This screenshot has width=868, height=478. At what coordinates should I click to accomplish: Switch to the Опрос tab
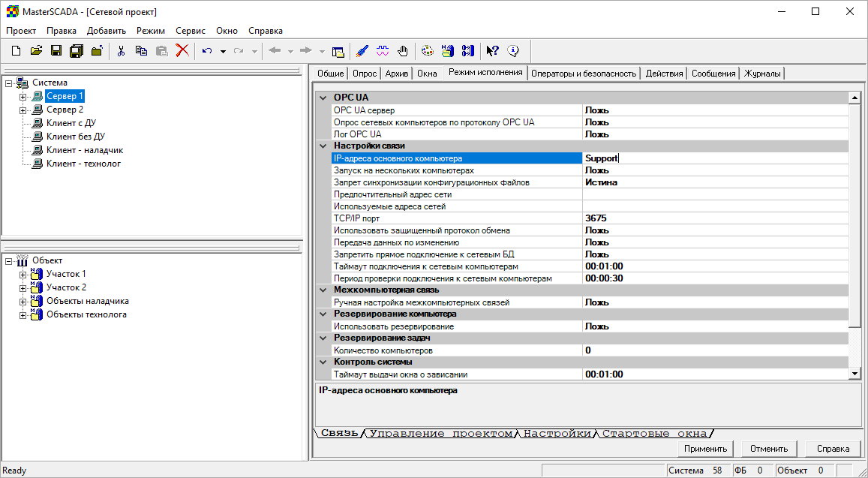365,74
